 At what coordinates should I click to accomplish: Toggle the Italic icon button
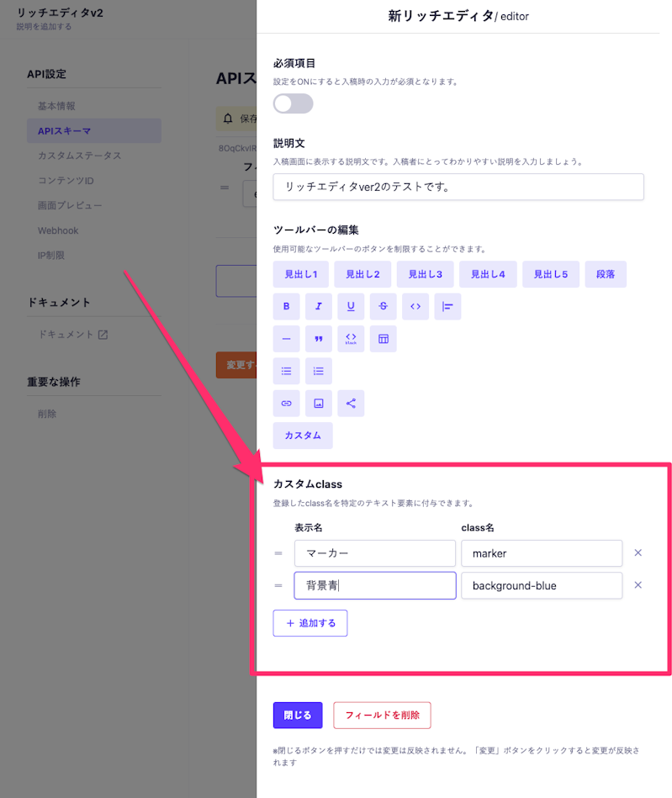point(319,306)
